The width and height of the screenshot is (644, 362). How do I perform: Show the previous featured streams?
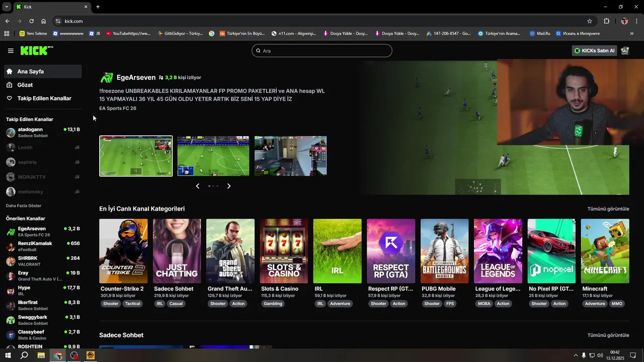pyautogui.click(x=197, y=186)
